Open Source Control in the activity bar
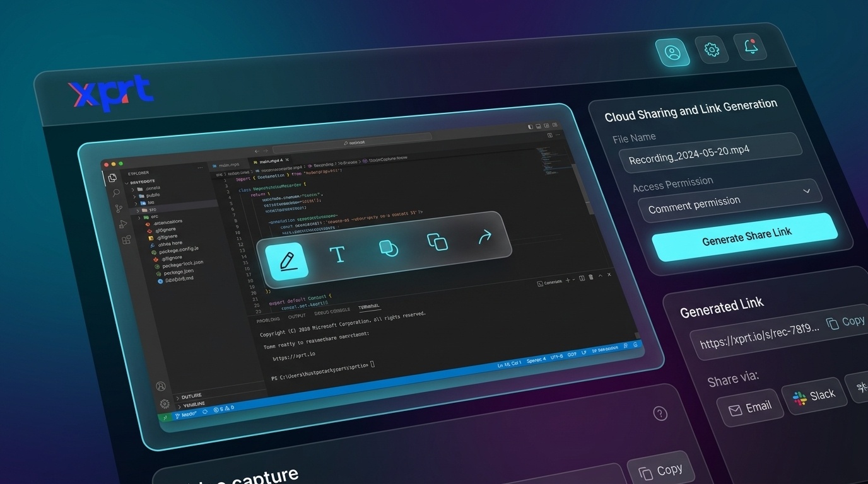Viewport: 868px width, 484px height. [x=119, y=209]
